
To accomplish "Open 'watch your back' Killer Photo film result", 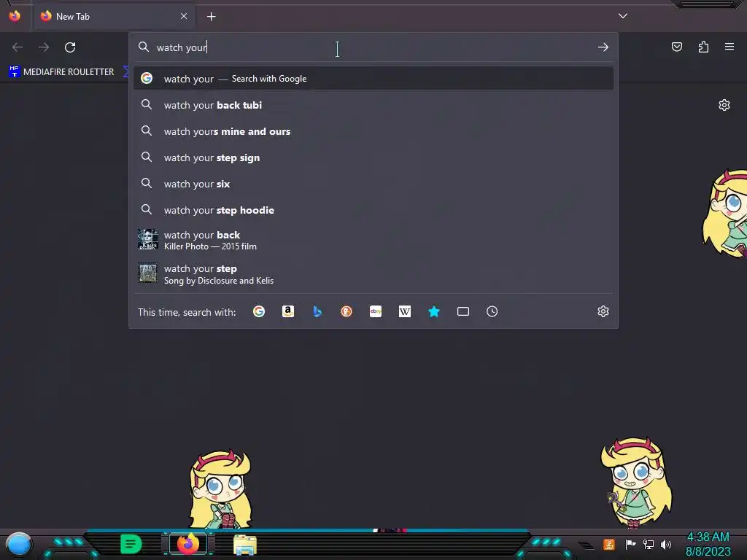I will click(x=373, y=240).
